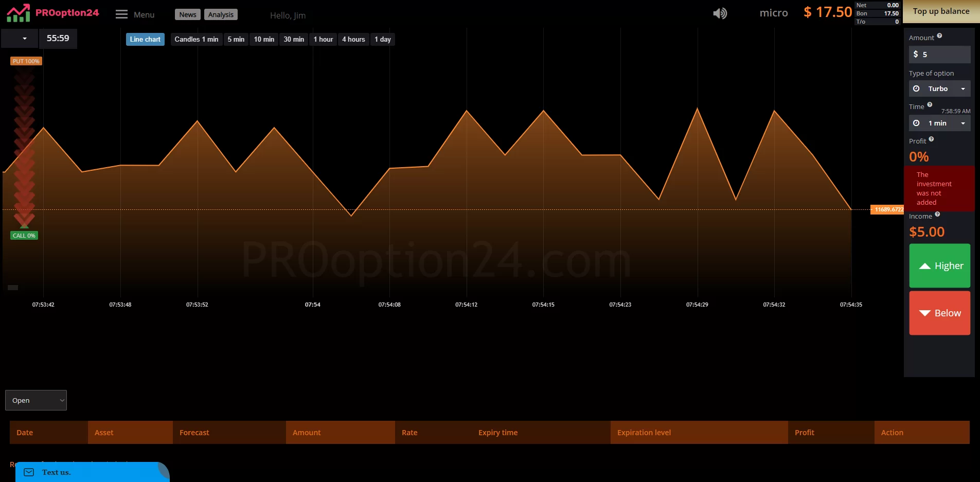Click the Expiry time column header
The width and height of the screenshot is (980, 482).
tap(541, 433)
